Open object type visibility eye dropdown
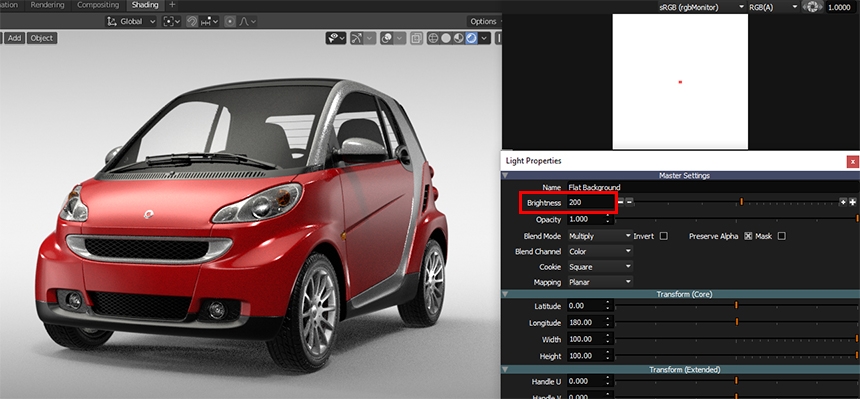Screen dimensions: 860x399 pyautogui.click(x=336, y=38)
